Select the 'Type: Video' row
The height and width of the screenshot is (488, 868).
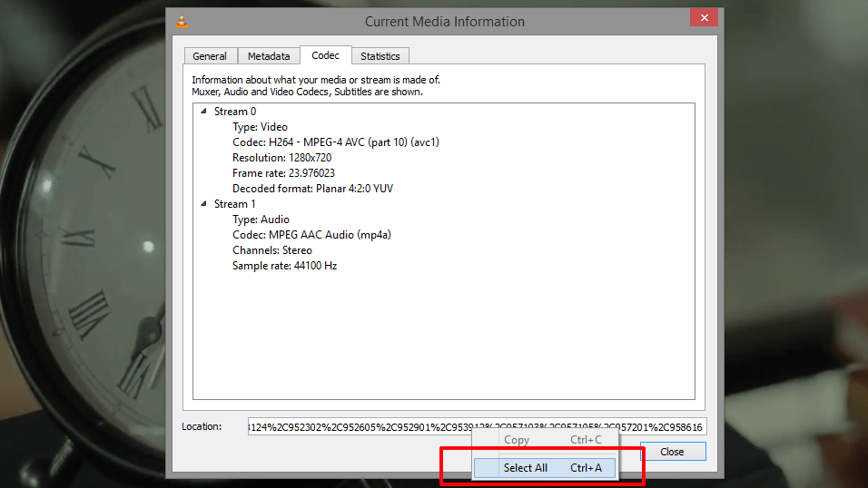(x=260, y=127)
